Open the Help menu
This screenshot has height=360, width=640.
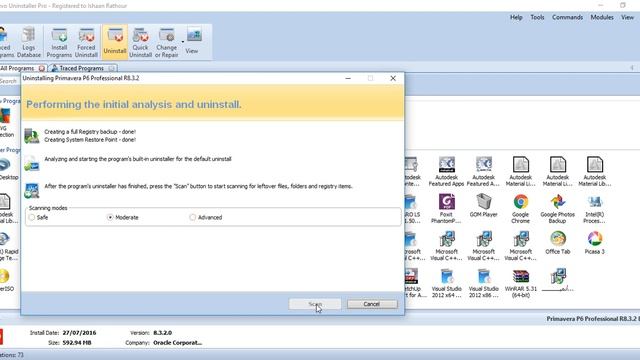click(516, 17)
